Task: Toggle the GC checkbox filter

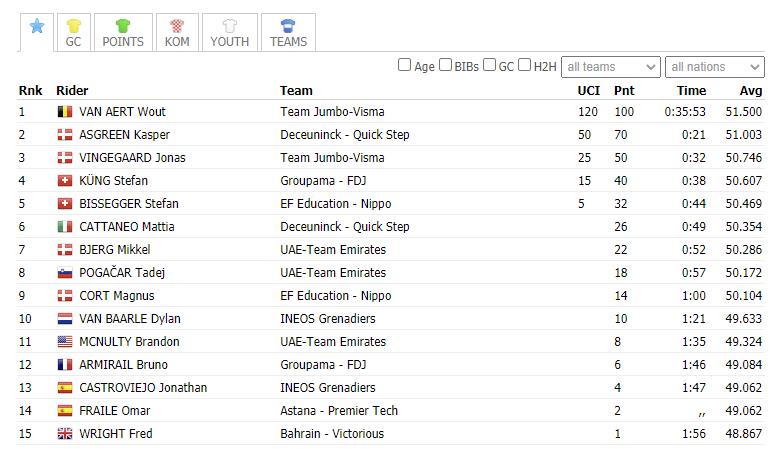Action: [x=490, y=65]
